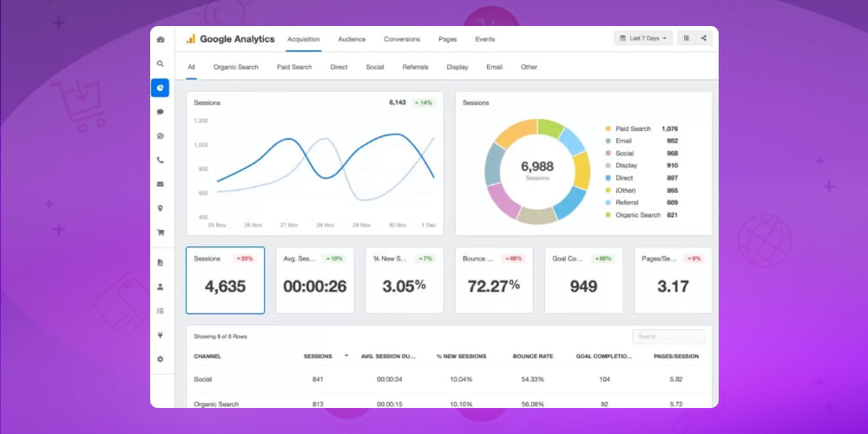Click the Display legend entry
868x434 pixels.
click(x=641, y=166)
